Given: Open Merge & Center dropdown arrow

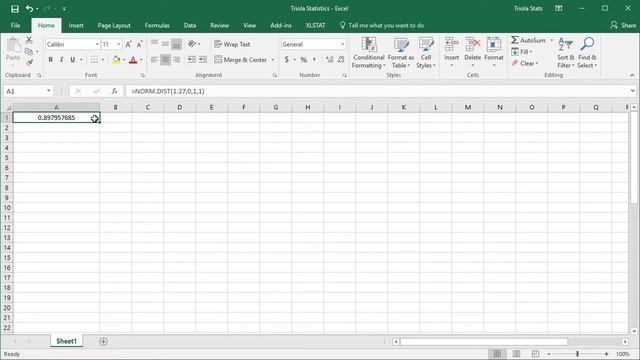Looking at the screenshot, I should tap(273, 60).
